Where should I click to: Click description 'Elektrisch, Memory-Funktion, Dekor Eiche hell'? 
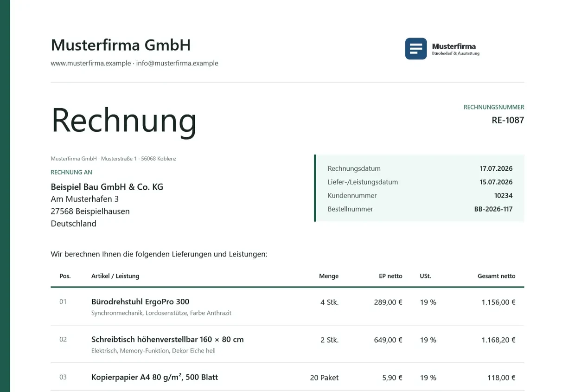click(153, 351)
